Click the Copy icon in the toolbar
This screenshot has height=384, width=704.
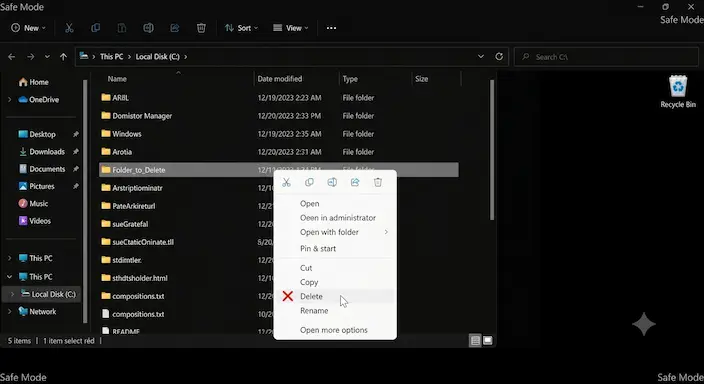coord(95,28)
